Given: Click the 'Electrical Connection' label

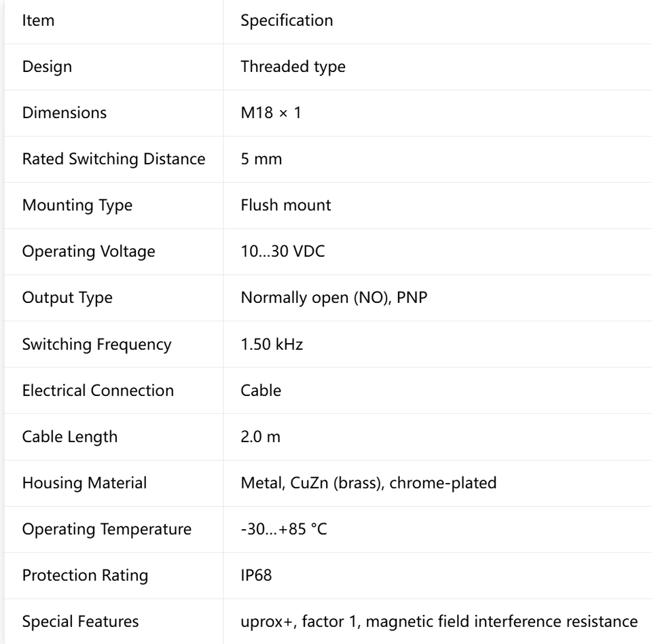Looking at the screenshot, I should pos(98,390).
